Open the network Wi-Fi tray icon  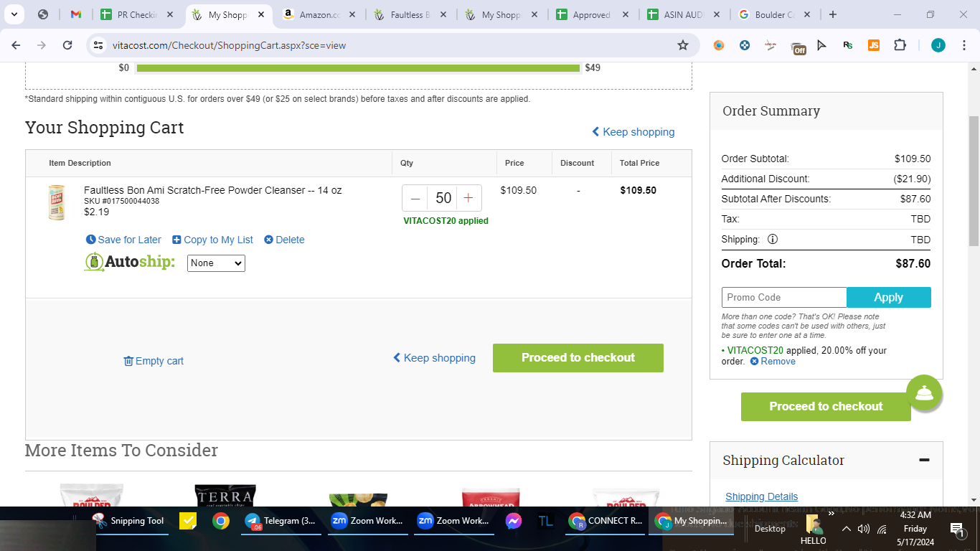pos(882,529)
